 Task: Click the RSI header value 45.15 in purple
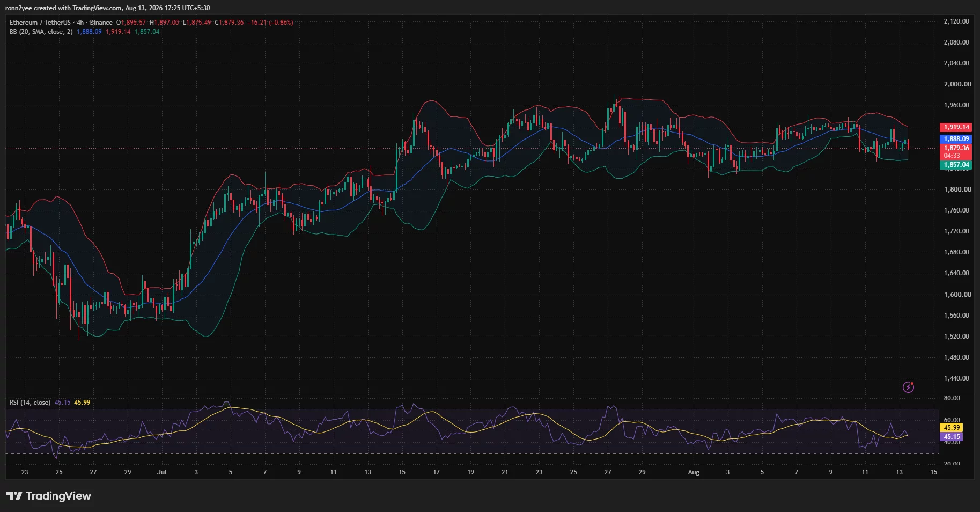click(x=62, y=403)
